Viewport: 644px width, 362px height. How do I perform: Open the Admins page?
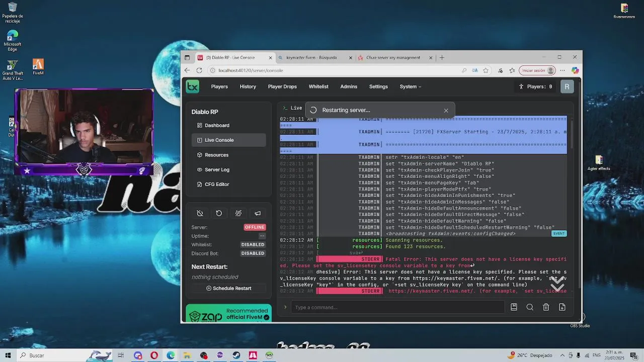tap(349, 86)
